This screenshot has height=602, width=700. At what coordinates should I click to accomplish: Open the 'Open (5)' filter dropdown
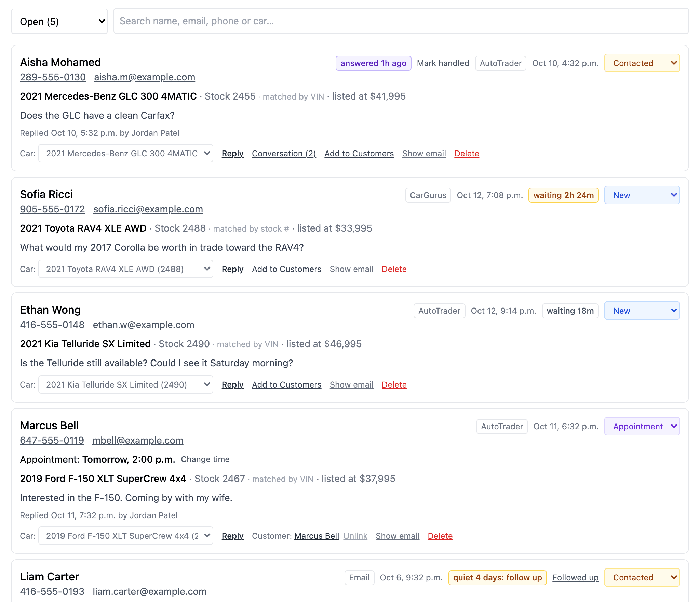59,21
